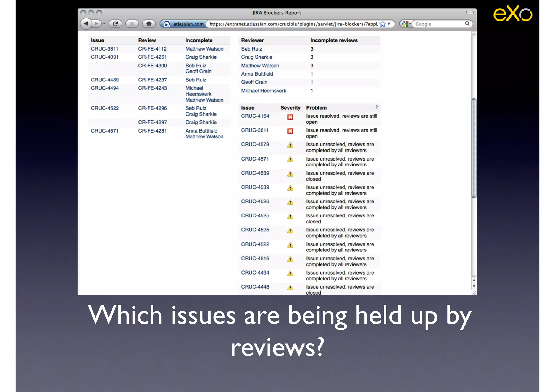Click warning icon for CRUC-4526
Image resolution: width=555 pixels, height=392 pixels.
point(290,202)
